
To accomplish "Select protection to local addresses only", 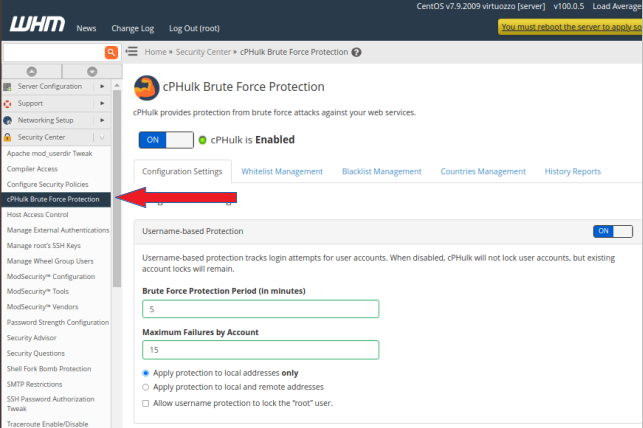I will (145, 373).
